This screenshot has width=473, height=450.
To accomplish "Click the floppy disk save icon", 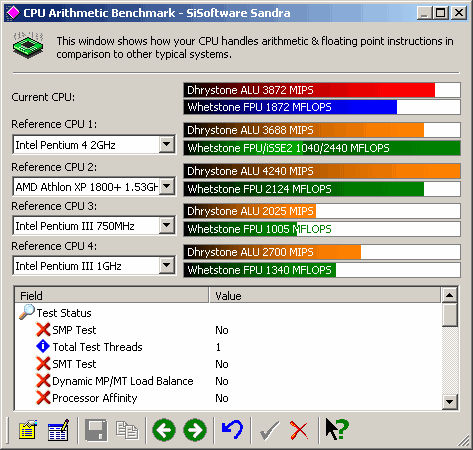I will 96,430.
